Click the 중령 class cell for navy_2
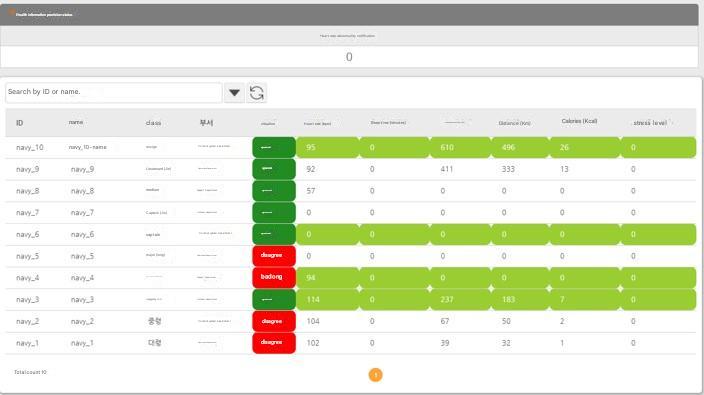This screenshot has height=395, width=704. coord(154,321)
